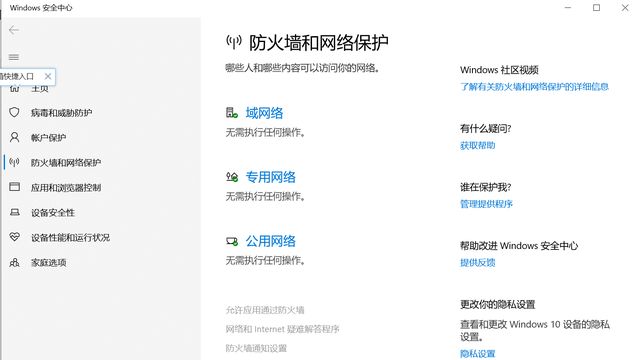
Task: Close the quick entry tooltip
Action: coord(48,76)
